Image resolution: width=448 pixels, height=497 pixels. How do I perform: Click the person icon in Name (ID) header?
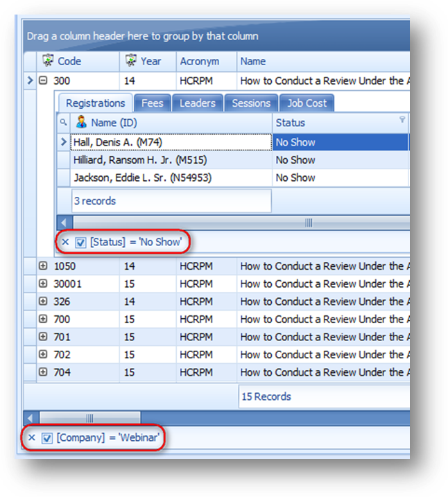click(81, 122)
